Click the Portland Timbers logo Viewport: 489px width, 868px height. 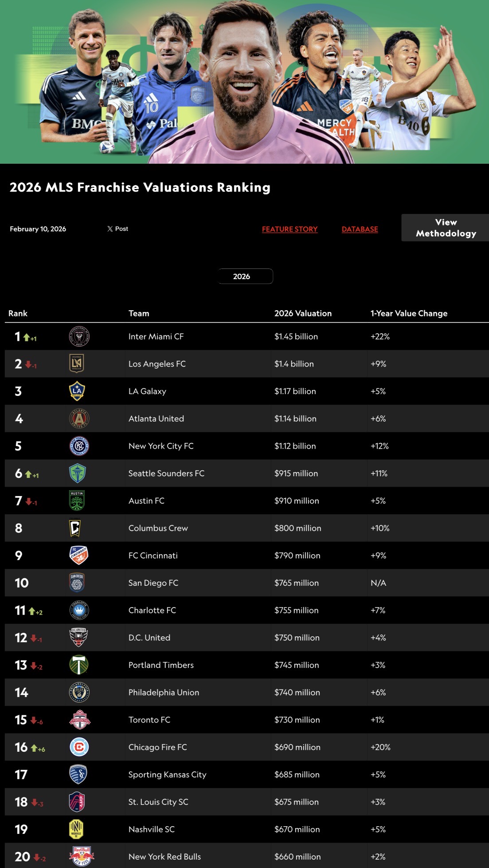[x=79, y=665]
